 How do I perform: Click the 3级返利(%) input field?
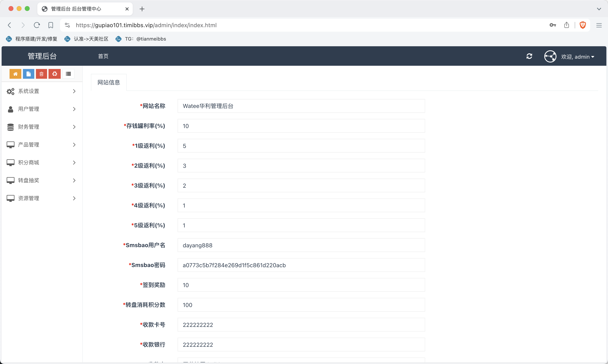tap(301, 185)
